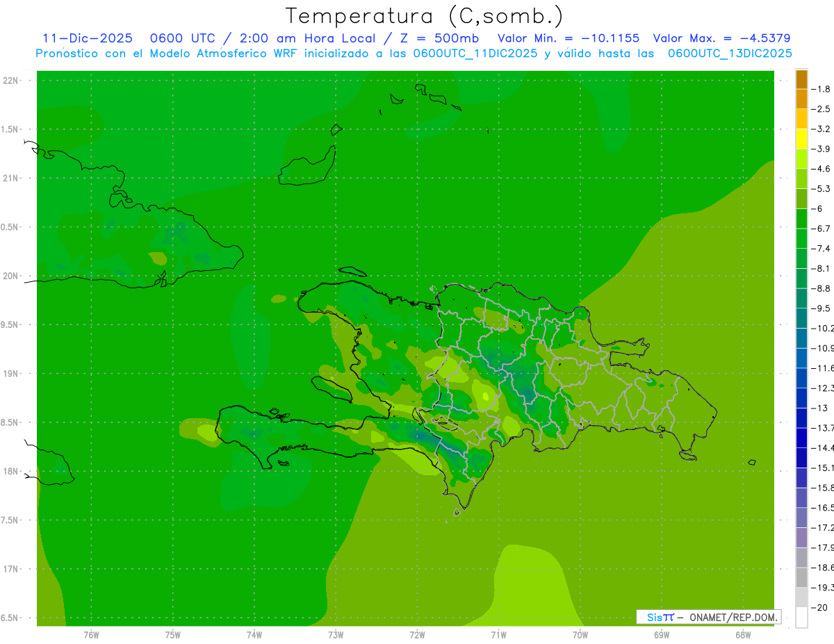
Task: Pick yellow legend swatch between -3.2 and -3.9
Action: tap(801, 139)
